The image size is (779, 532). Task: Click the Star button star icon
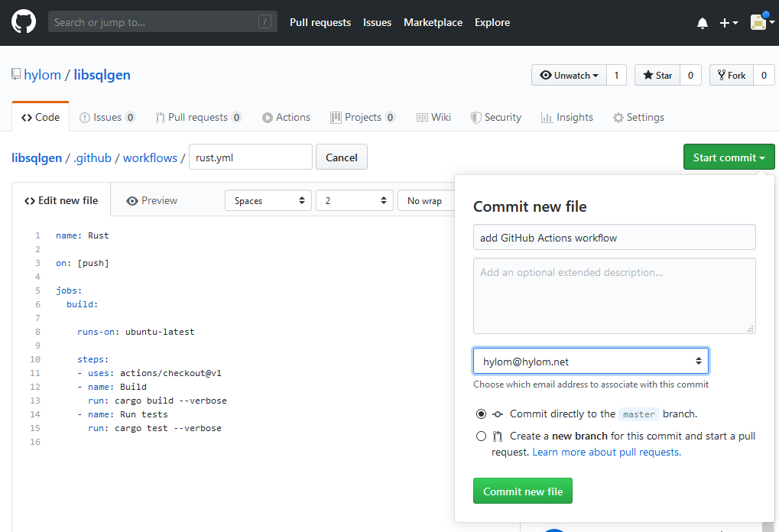[x=648, y=75]
